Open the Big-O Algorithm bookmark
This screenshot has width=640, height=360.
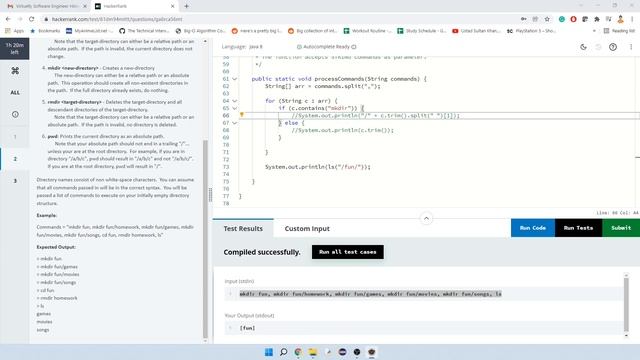pyautogui.click(x=200, y=31)
